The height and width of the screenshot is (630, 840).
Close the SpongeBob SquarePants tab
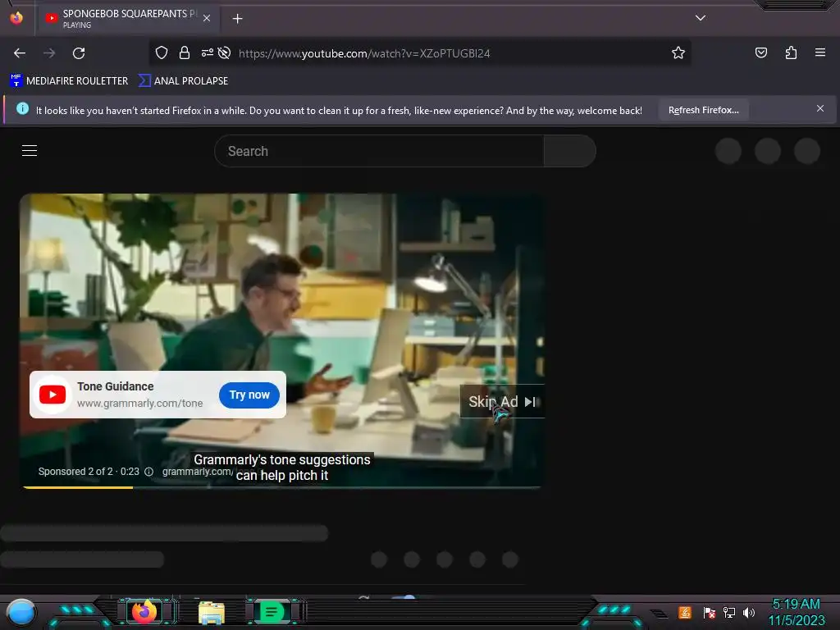click(x=207, y=18)
